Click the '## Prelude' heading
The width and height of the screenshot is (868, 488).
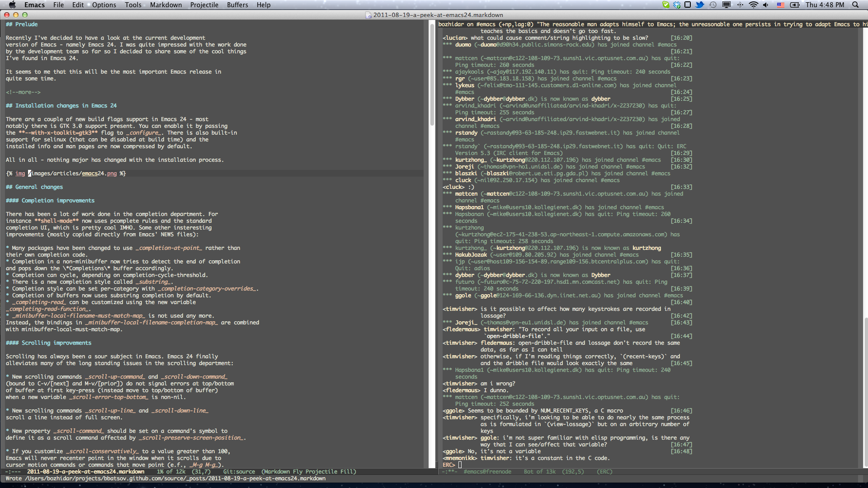tap(22, 24)
